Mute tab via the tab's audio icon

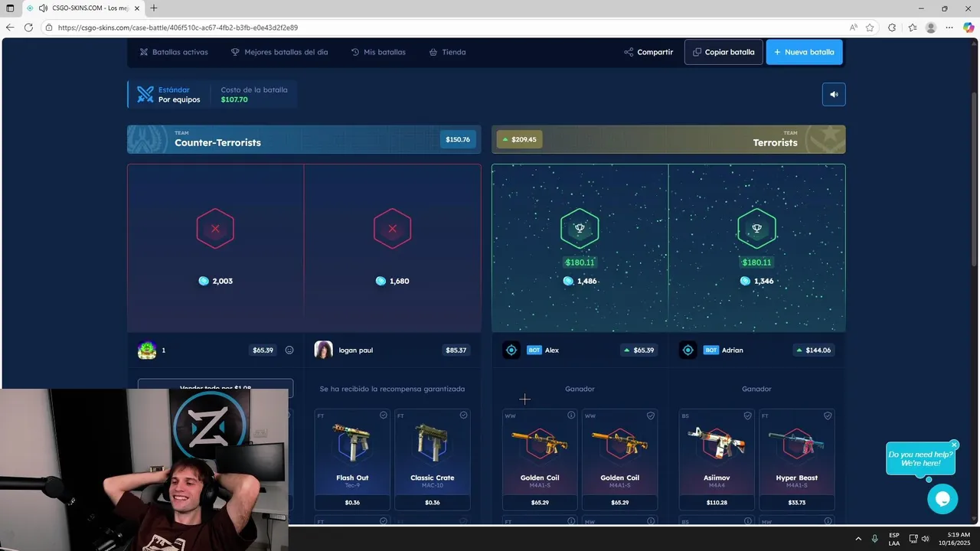click(44, 8)
